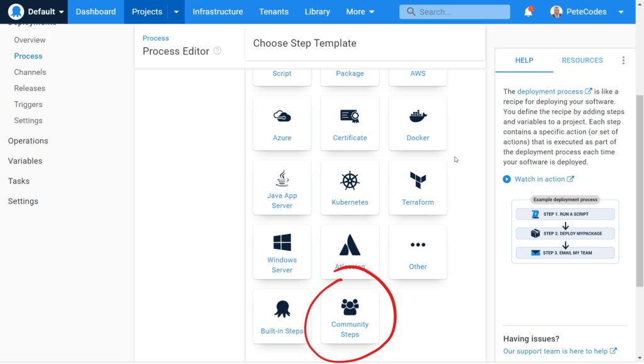Click the Windows Server logo icon
Screen dimensions: 644x364
[x=282, y=242]
